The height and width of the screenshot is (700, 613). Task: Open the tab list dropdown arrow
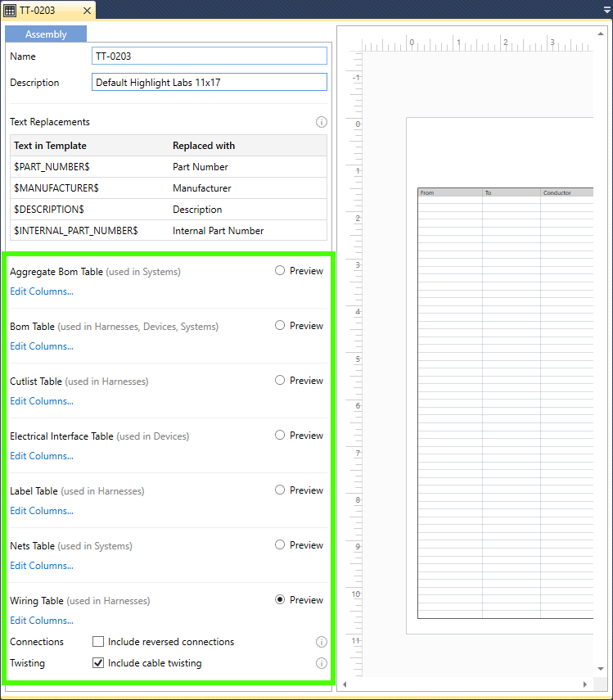point(606,9)
